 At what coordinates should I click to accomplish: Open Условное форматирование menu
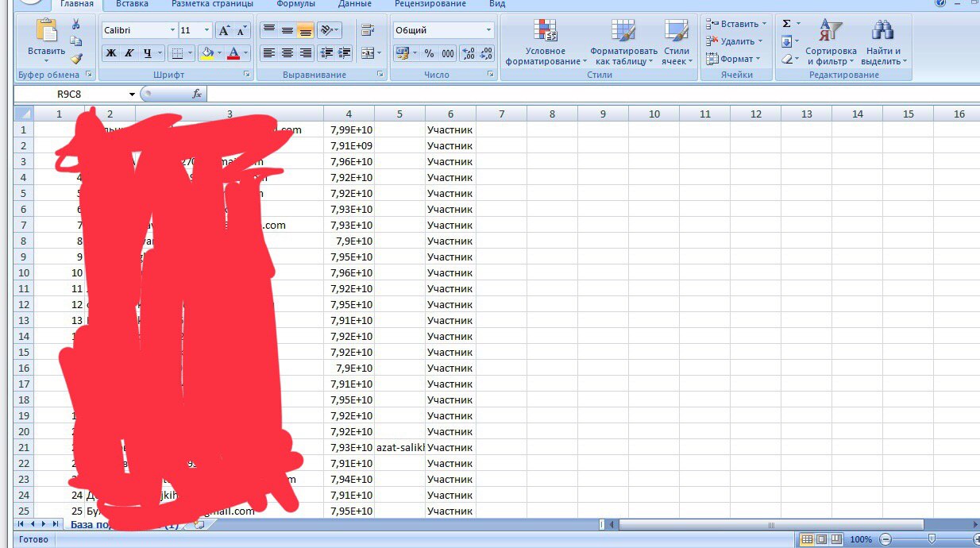click(546, 44)
